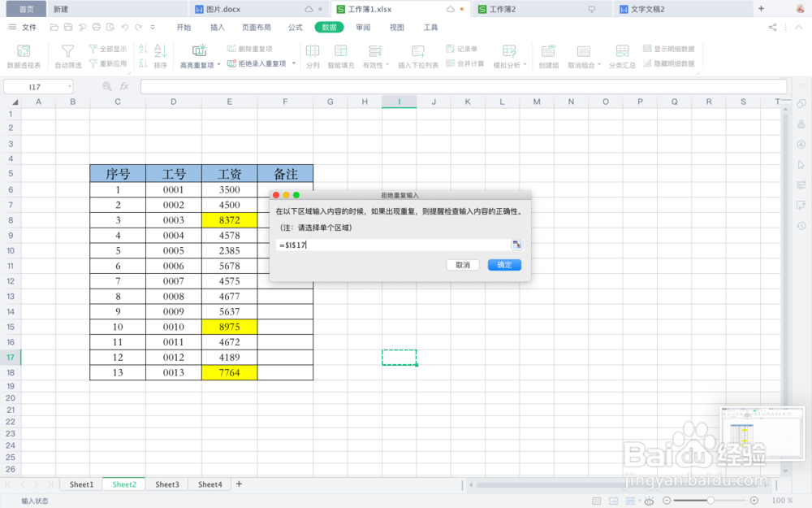
Task: Click the range picker icon in dialog
Action: coord(517,244)
